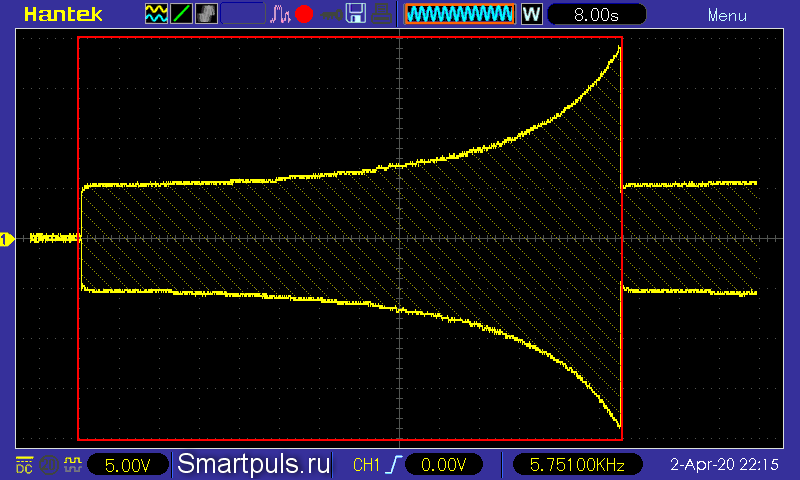
Task: Select the 0.00V trigger level readout
Action: click(x=443, y=465)
